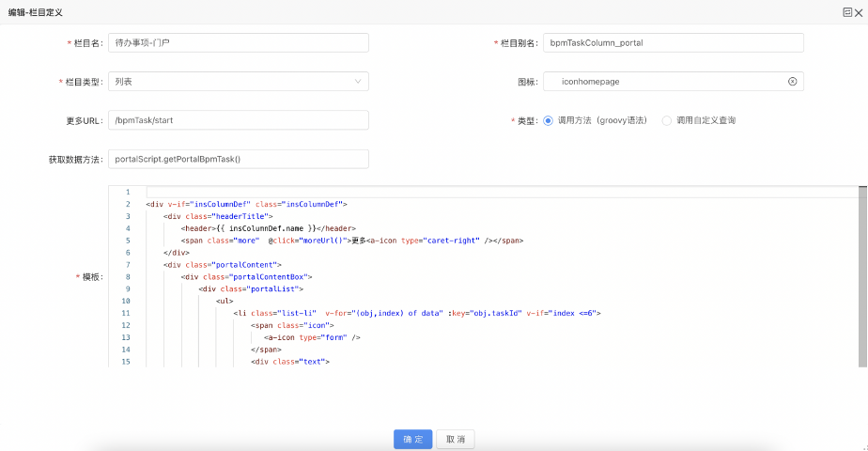Screen dimensions: 868x451
Task: Select 调用自定义查询 radio option
Action: click(667, 120)
